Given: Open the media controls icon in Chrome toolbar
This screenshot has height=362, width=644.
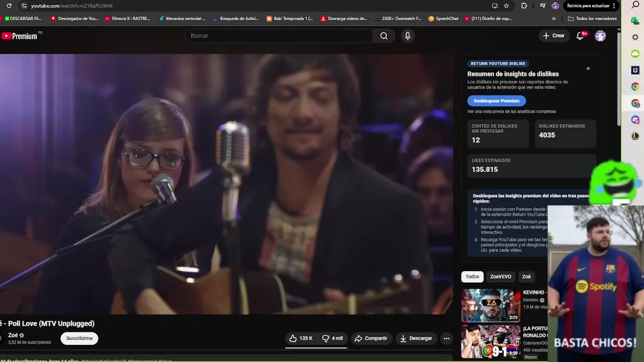Looking at the screenshot, I should [x=542, y=6].
